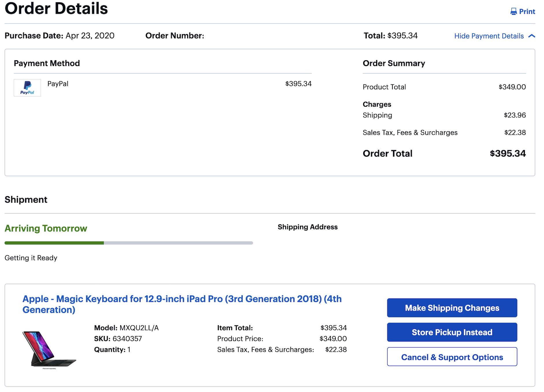Viewport: 544px width, 392px height.
Task: Click Hide Payment Details link
Action: [489, 36]
